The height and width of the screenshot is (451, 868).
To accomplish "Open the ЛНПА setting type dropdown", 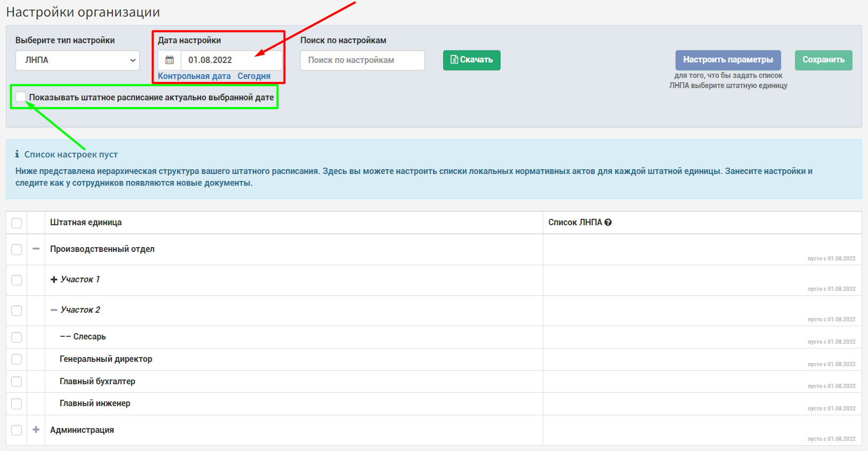I will coord(77,60).
